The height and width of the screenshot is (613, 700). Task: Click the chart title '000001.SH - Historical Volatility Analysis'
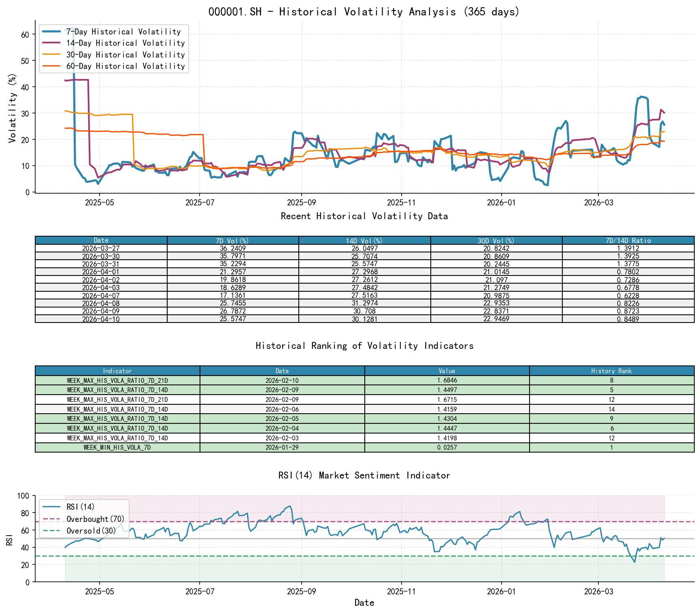(364, 12)
